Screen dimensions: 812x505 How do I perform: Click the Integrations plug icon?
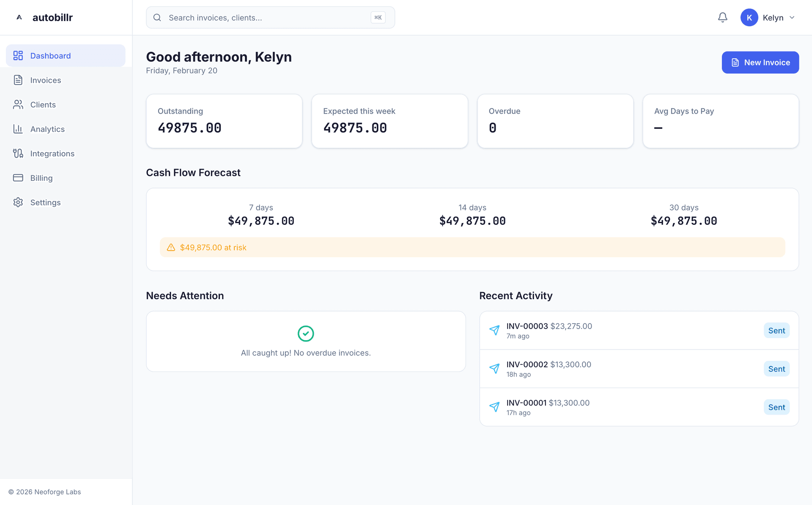(x=18, y=153)
